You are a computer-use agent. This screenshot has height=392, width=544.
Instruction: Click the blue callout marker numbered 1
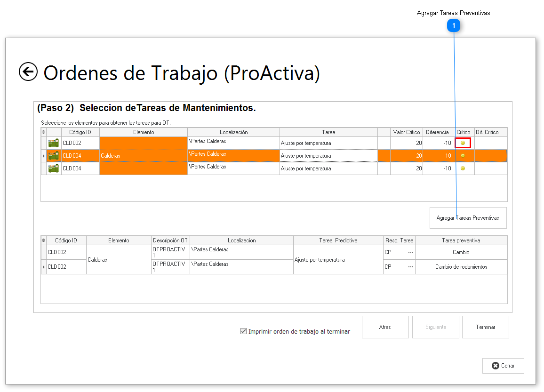coord(453,26)
